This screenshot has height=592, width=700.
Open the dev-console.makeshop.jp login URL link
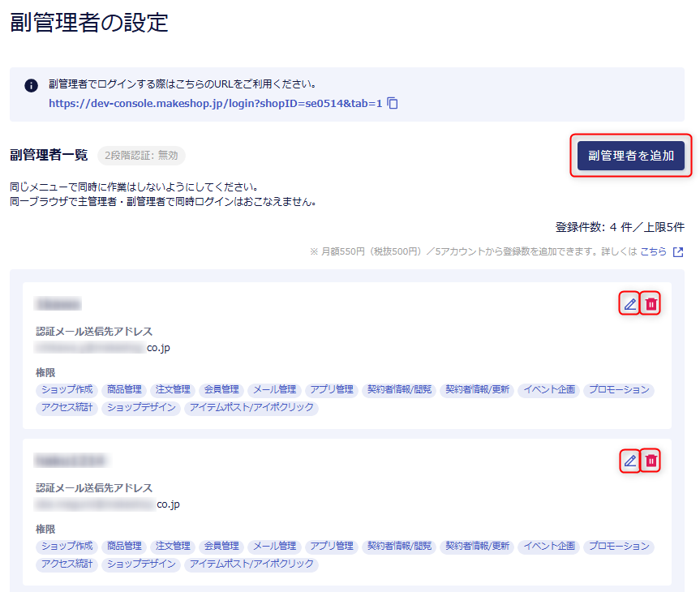point(215,103)
